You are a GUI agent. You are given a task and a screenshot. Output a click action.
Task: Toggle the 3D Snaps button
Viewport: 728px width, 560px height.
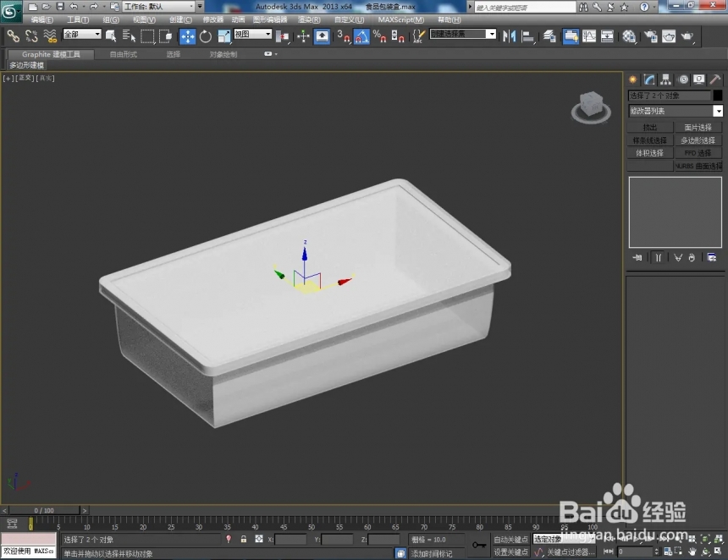point(344,36)
